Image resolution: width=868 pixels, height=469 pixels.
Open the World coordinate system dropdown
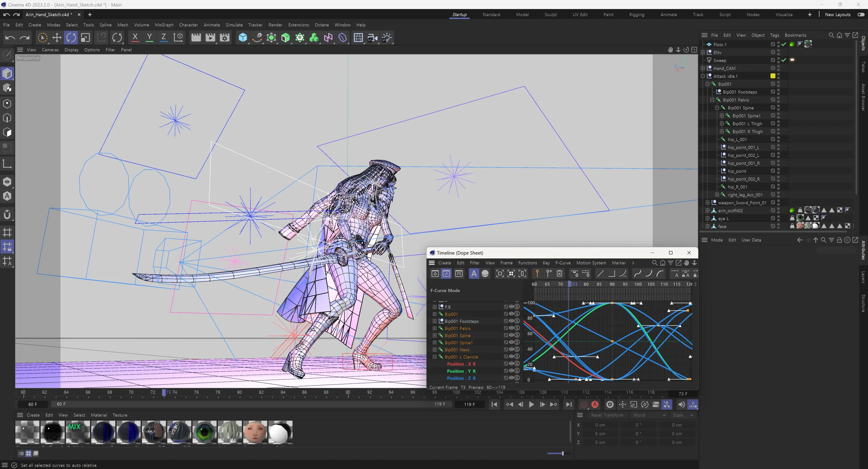[649, 415]
